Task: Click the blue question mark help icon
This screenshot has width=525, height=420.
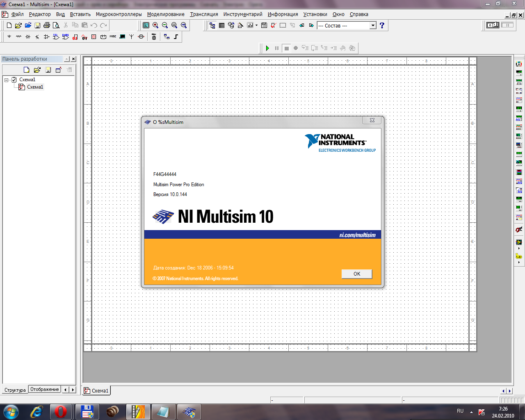Action: point(382,25)
